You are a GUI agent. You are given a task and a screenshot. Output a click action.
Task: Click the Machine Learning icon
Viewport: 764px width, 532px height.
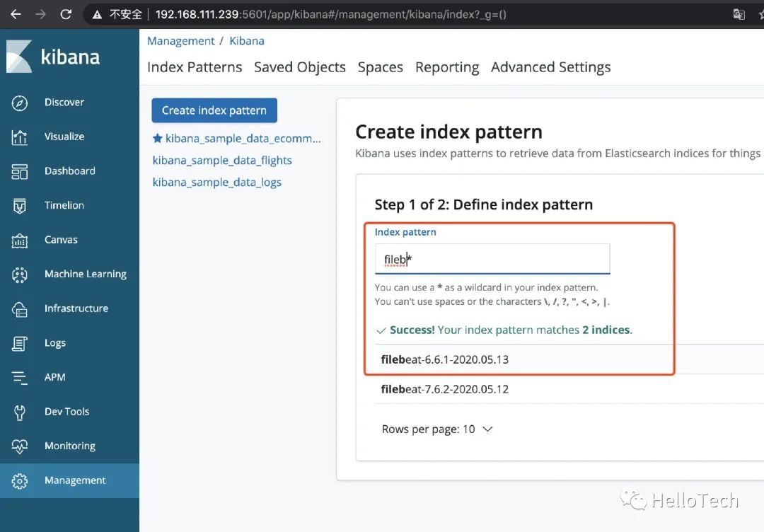point(20,274)
